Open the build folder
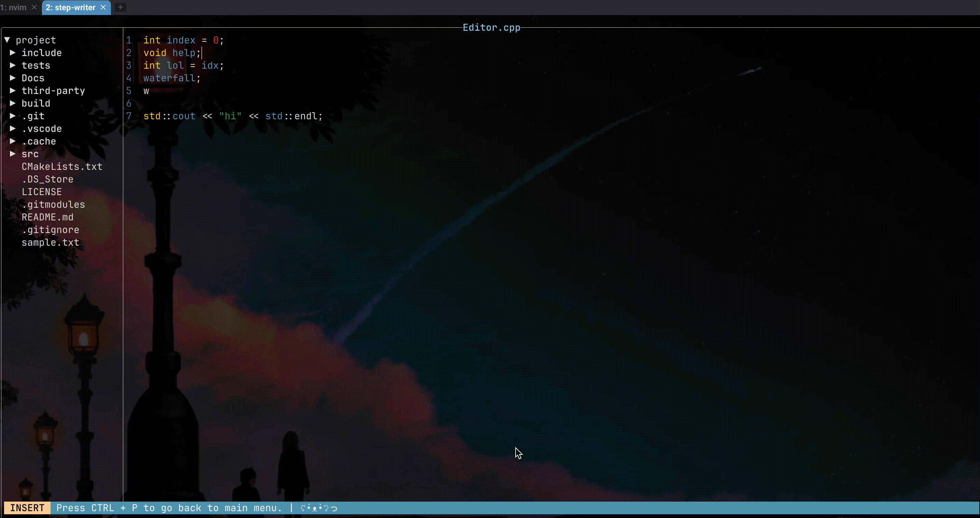 click(36, 103)
